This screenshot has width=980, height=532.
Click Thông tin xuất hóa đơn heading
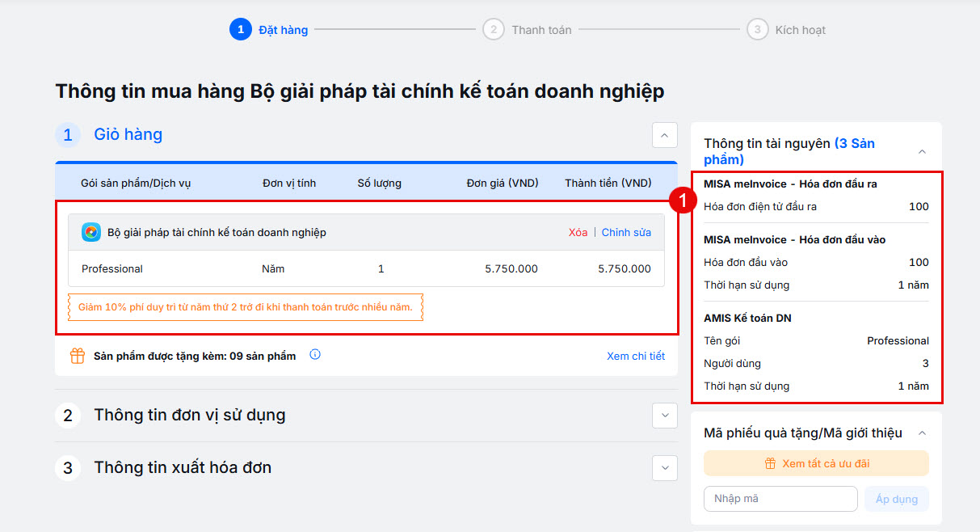pos(183,468)
